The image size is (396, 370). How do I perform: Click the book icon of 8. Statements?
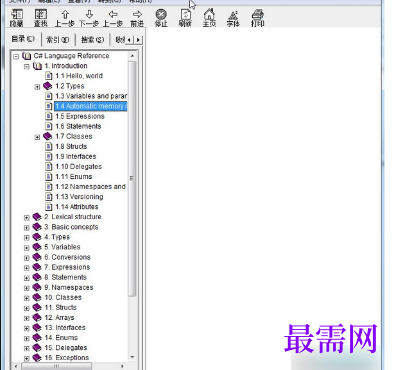37,277
